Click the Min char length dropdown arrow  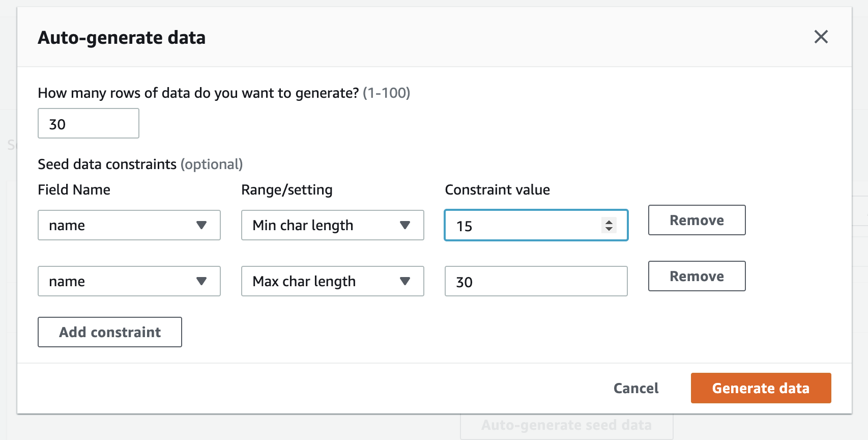point(406,225)
